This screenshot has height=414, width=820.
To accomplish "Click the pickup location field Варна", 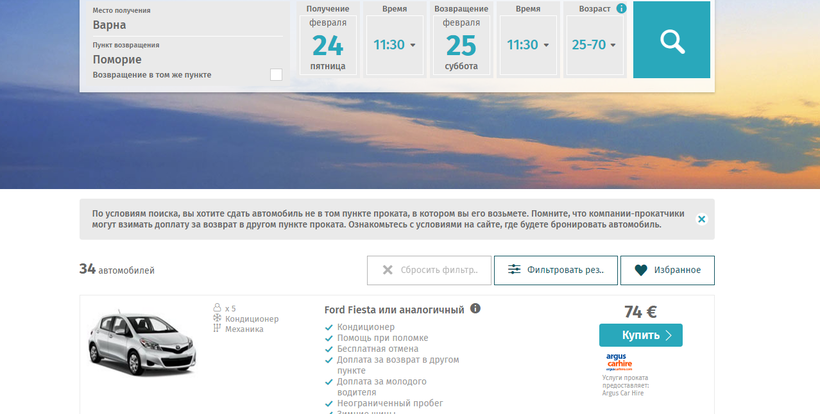I will click(x=180, y=25).
